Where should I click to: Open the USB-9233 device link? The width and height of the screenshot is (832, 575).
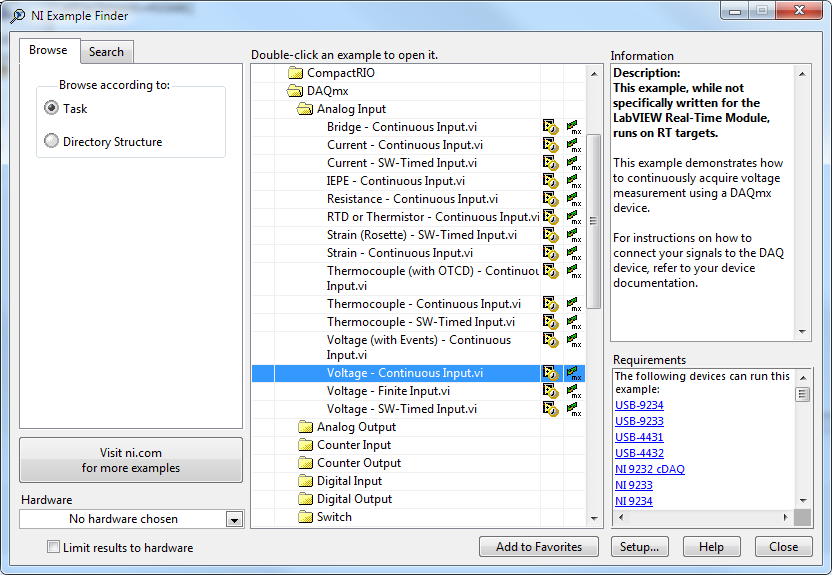(x=639, y=421)
